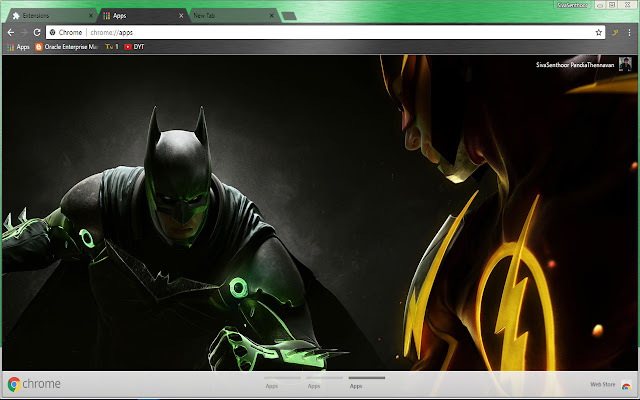Viewport: 640px width, 400px height.
Task: Open the 'Tu 1' bookmark
Action: pyautogui.click(x=112, y=47)
